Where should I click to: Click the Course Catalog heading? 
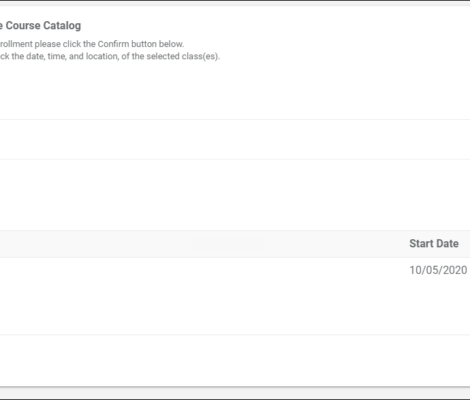coord(40,26)
